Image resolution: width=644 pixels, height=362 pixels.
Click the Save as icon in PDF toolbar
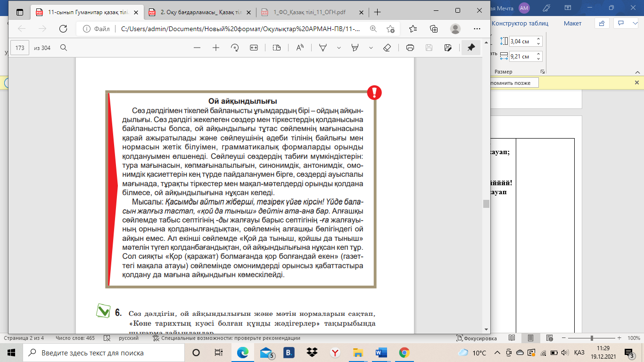(x=448, y=48)
